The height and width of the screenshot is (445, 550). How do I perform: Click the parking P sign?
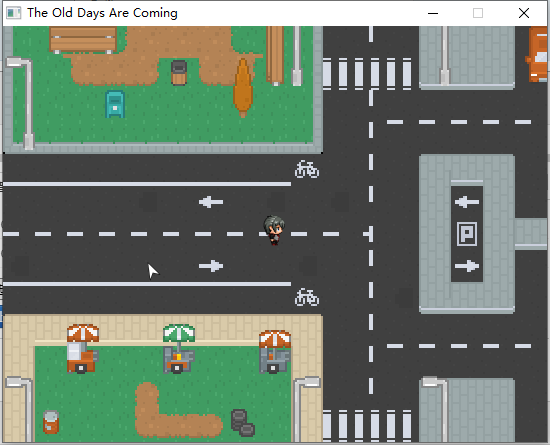coord(467,234)
